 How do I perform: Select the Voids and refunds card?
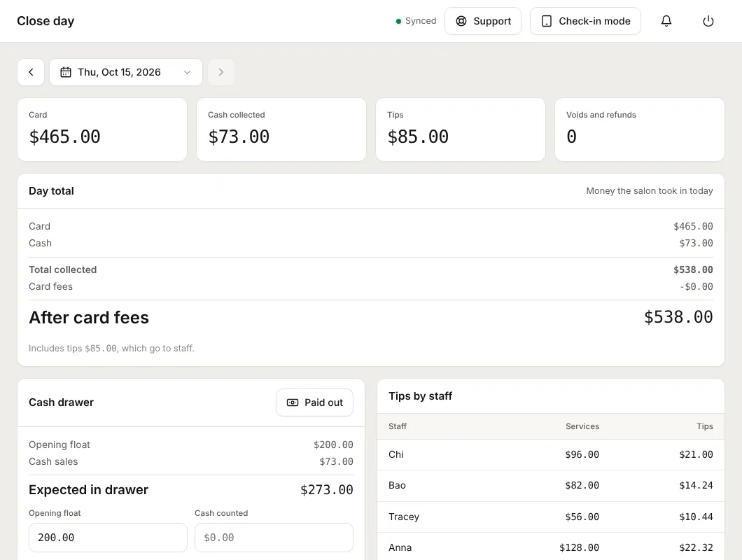pyautogui.click(x=640, y=129)
